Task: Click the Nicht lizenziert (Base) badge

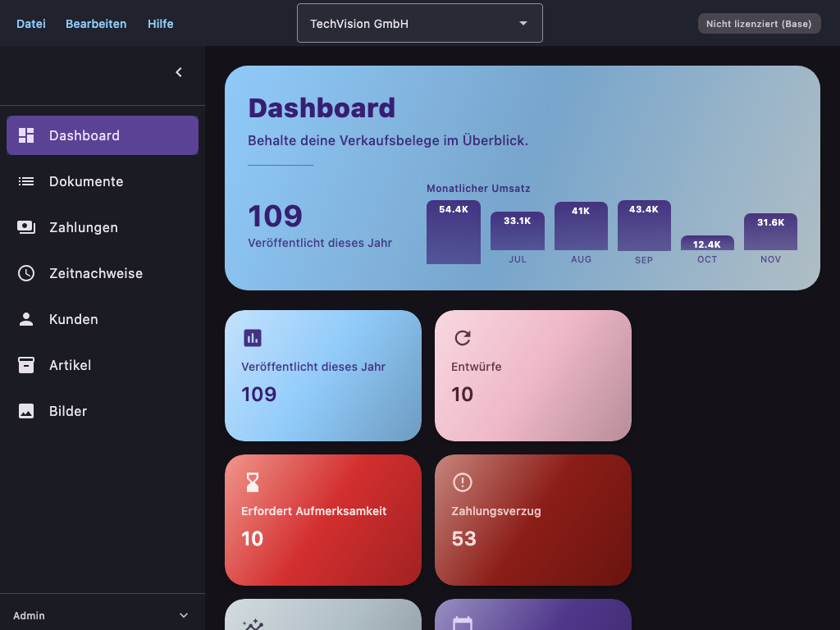Action: point(759,24)
